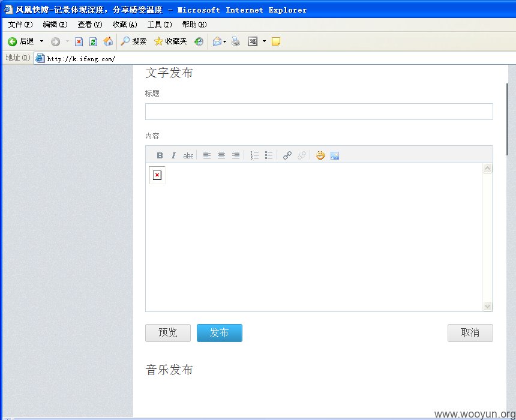Click the 预览 preview button

tap(168, 333)
